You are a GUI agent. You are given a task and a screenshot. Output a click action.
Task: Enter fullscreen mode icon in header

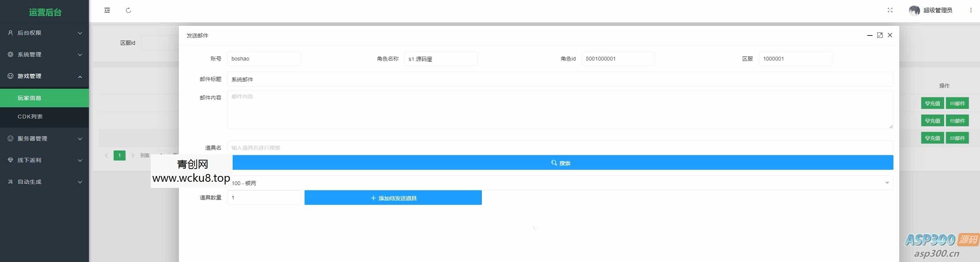point(890,10)
